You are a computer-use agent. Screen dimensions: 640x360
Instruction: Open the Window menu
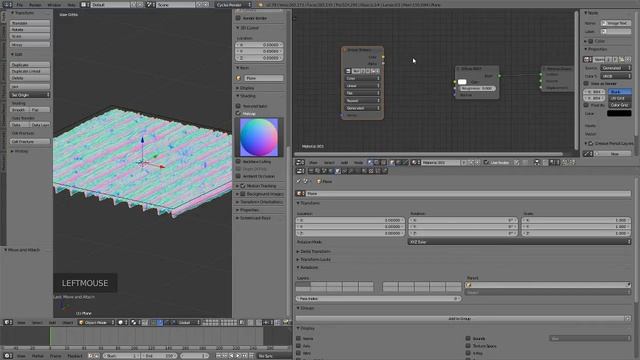54,4
